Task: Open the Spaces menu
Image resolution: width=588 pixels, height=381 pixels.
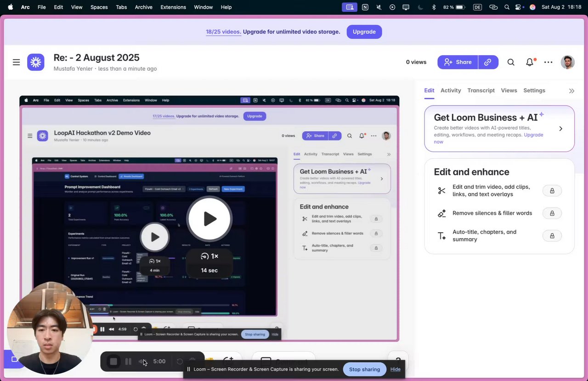Action: coord(99,7)
